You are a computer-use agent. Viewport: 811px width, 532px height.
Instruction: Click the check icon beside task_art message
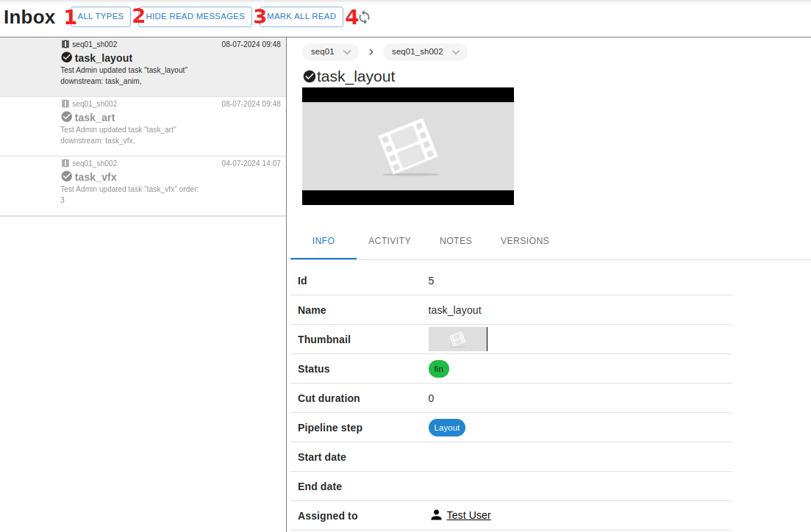coord(66,117)
